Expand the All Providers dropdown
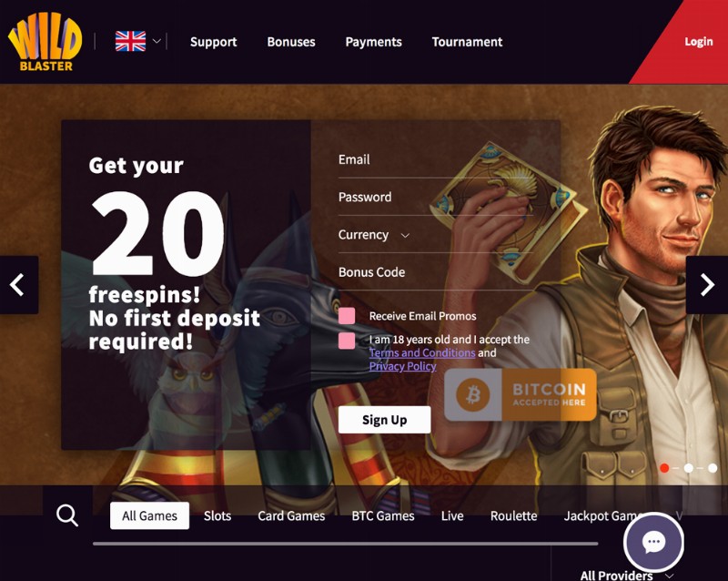The image size is (728, 581). pyautogui.click(x=627, y=576)
